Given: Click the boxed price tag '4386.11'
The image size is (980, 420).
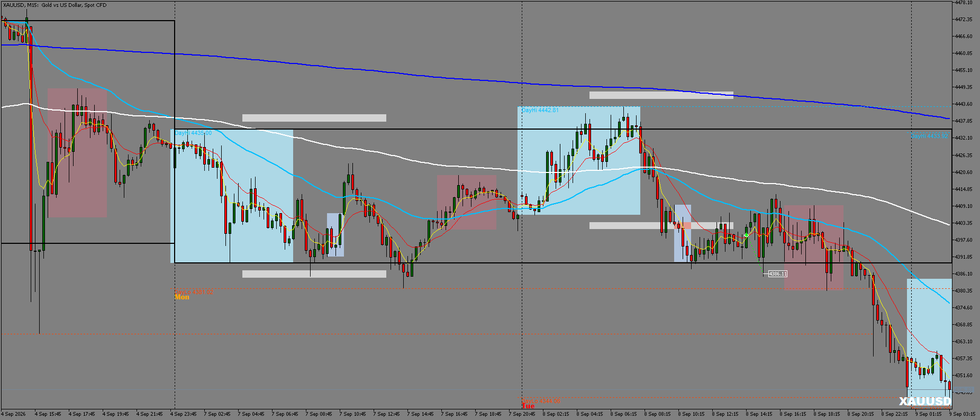Looking at the screenshot, I should (777, 274).
